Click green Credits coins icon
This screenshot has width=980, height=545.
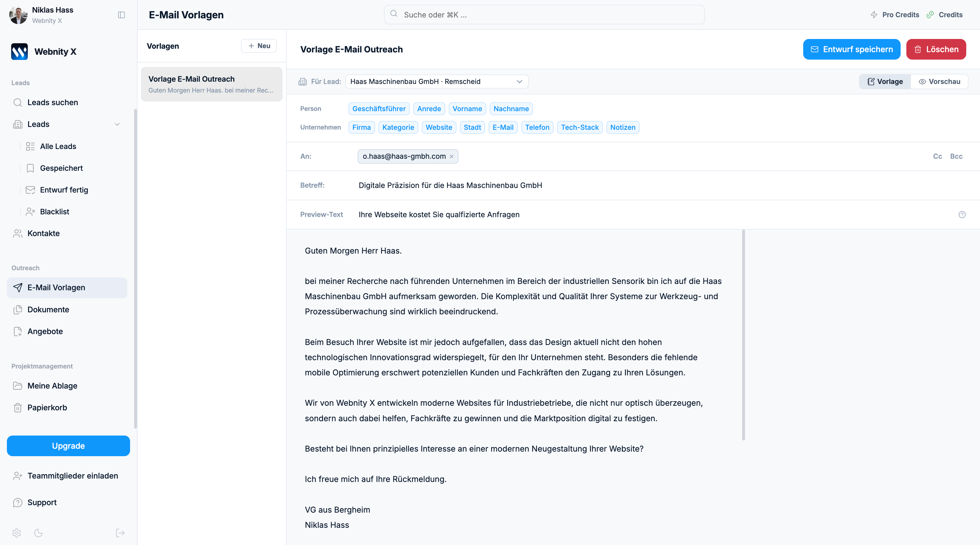click(x=930, y=15)
